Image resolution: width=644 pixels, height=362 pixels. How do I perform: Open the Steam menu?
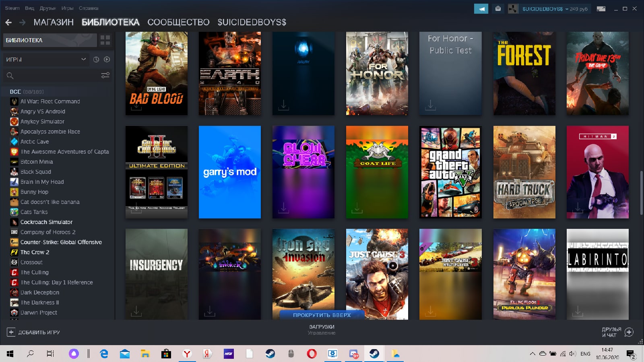(12, 8)
